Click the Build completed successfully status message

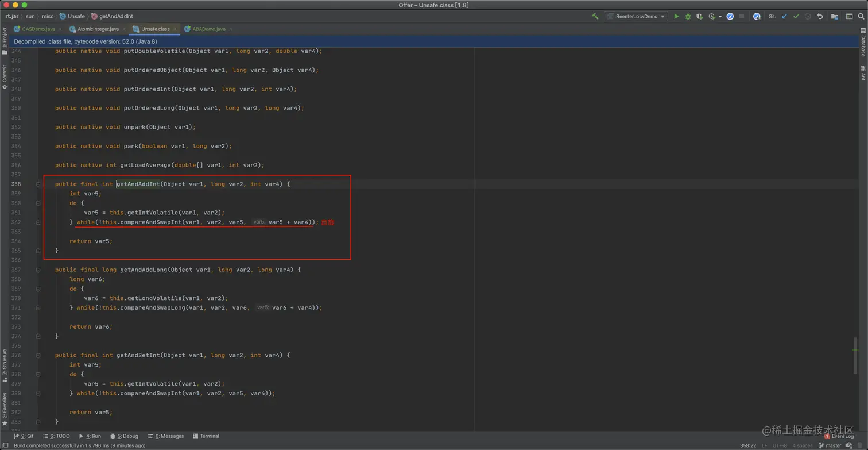click(79, 445)
